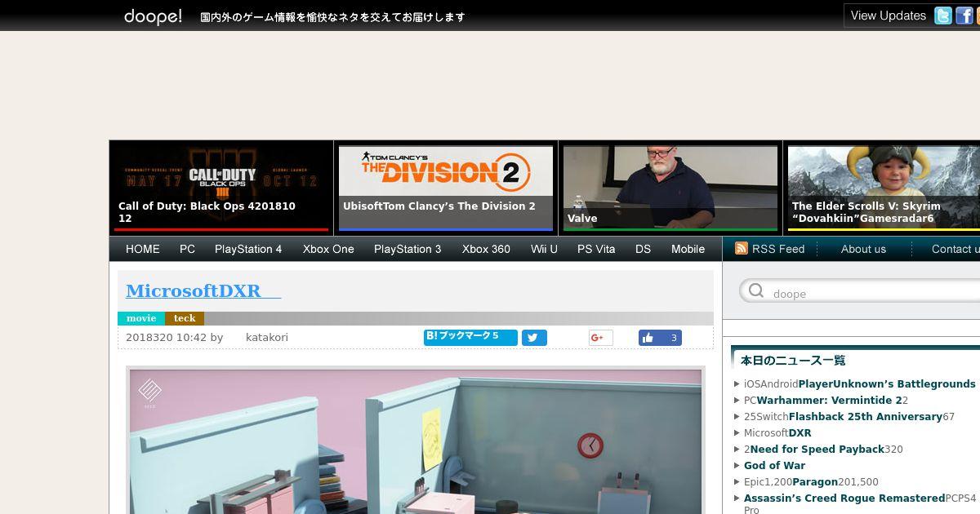Like article with Facebook thumbs-up button
Screen dimensions: 980x514
(x=660, y=338)
